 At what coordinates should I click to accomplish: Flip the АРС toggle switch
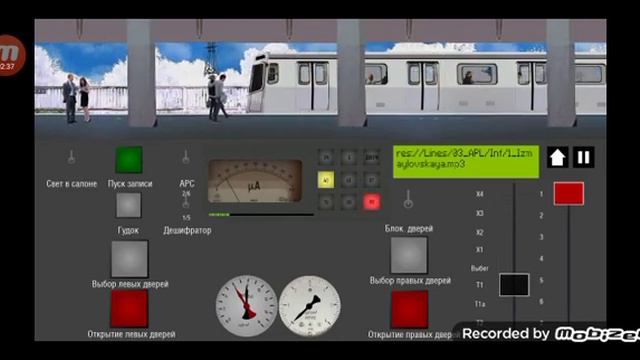(x=186, y=157)
